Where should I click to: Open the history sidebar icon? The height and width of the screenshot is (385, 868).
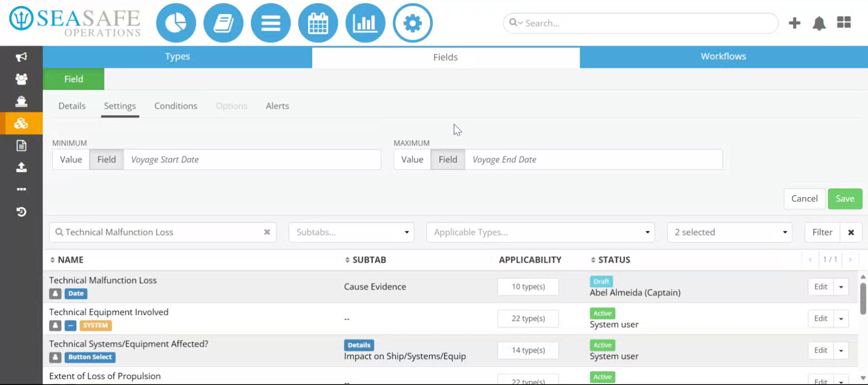tap(21, 212)
